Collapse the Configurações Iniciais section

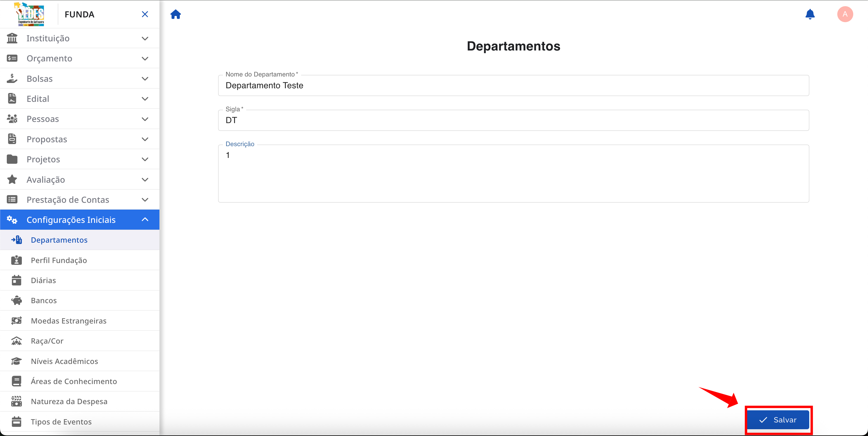[145, 219]
